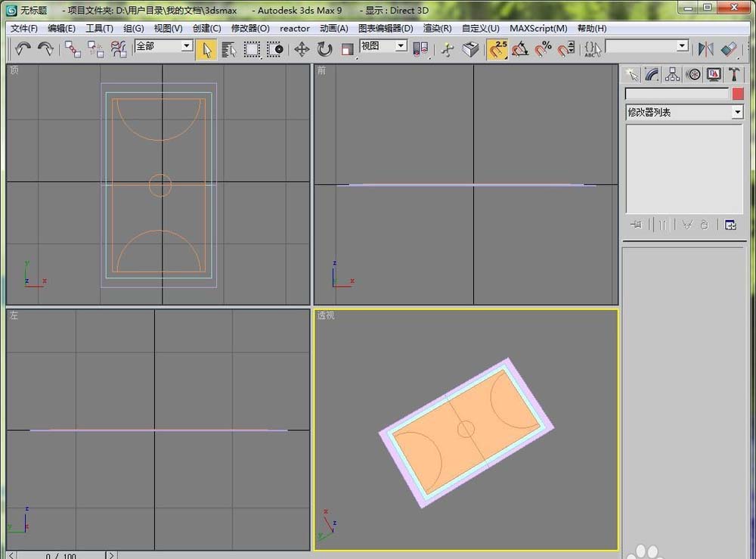
Task: Open the 图表编辑器(D) menu
Action: 386,29
